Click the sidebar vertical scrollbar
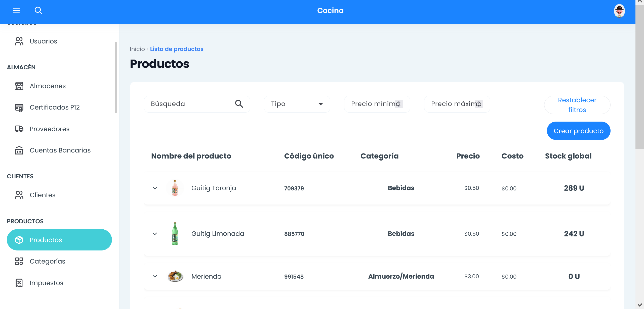The image size is (644, 309). [x=116, y=77]
